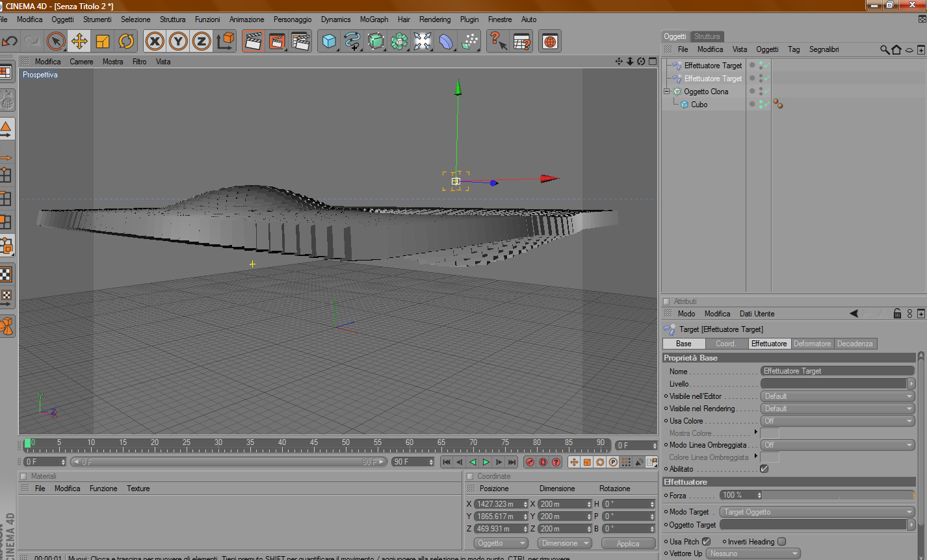Toggle the X axis lock
Screen dimensions: 927x560
(x=155, y=42)
